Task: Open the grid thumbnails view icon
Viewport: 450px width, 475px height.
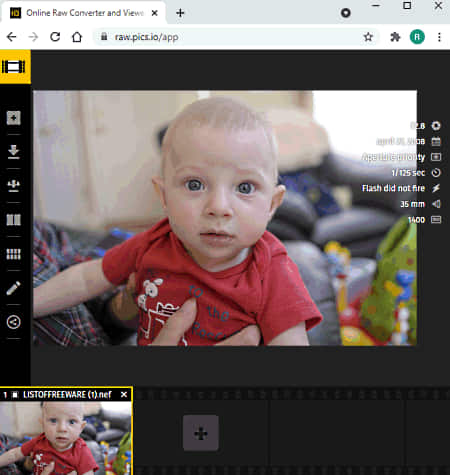Action: (14, 254)
